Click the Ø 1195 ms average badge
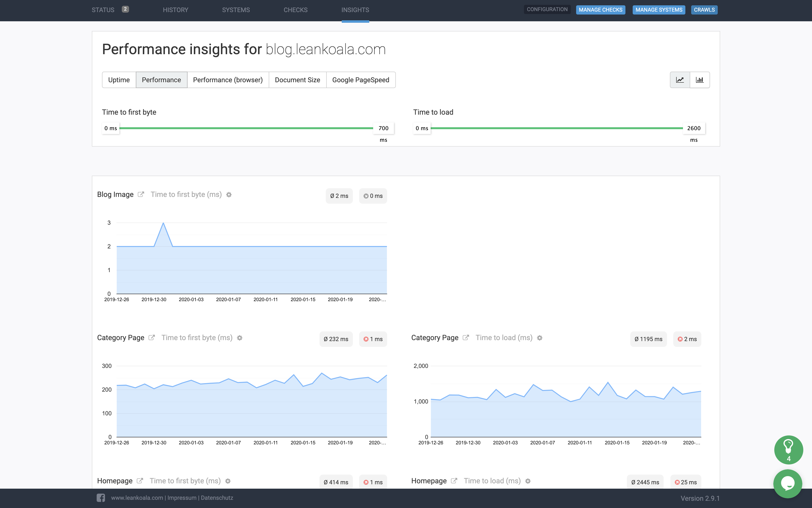Image resolution: width=812 pixels, height=508 pixels. (x=648, y=339)
